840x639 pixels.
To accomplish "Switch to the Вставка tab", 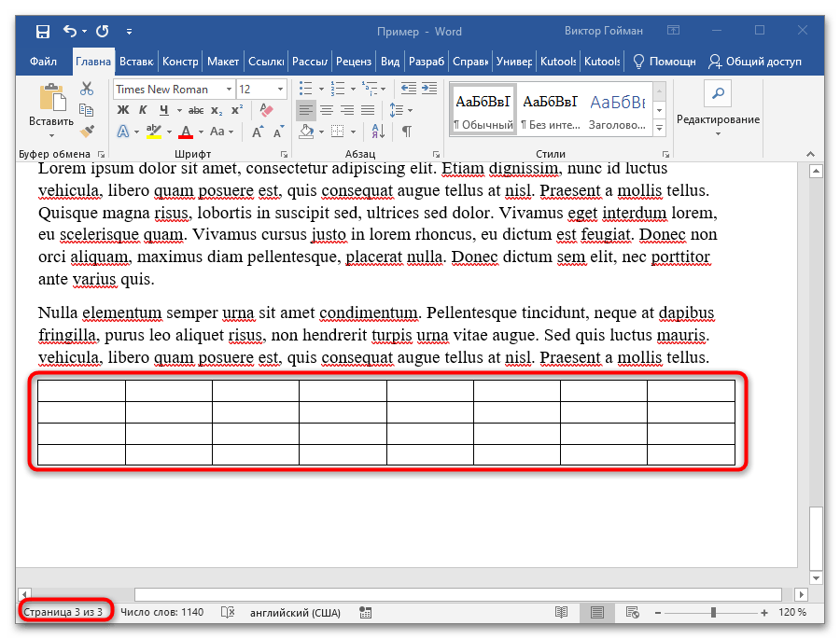I will point(136,62).
